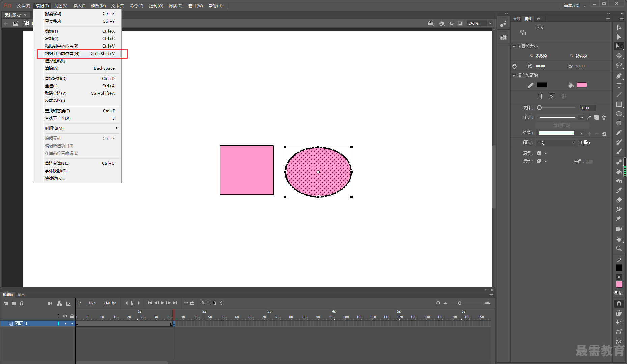Select the Eyedropper tool
Image resolution: width=627 pixels, height=364 pixels.
point(619,190)
